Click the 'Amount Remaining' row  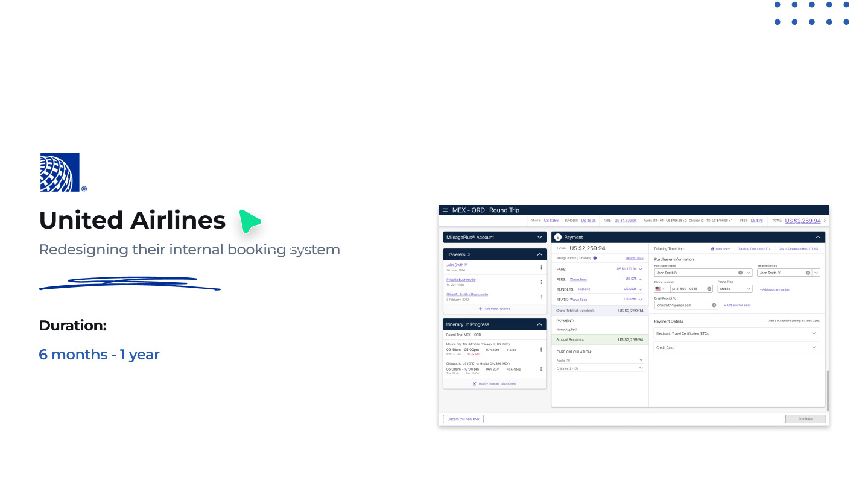click(x=600, y=339)
